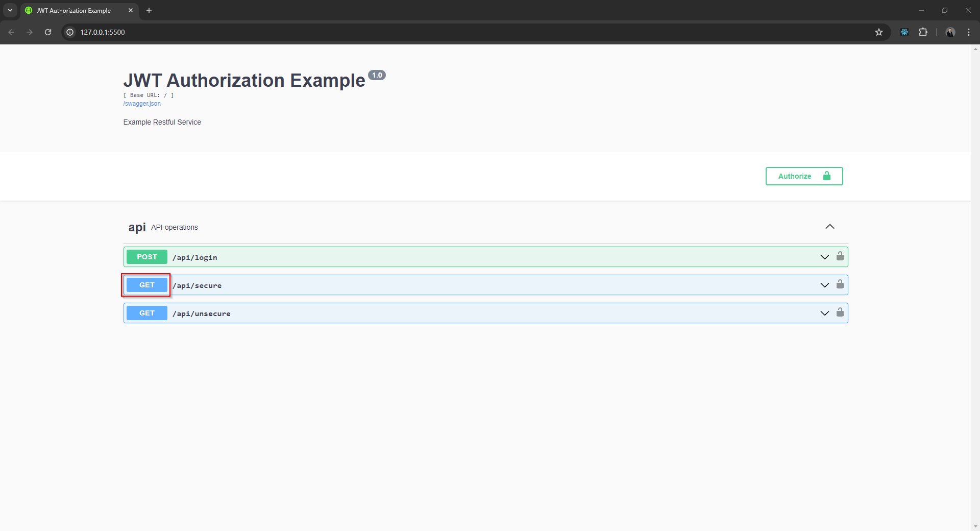The width and height of the screenshot is (980, 531).
Task: Bookmark this page with the star icon
Action: (878, 32)
